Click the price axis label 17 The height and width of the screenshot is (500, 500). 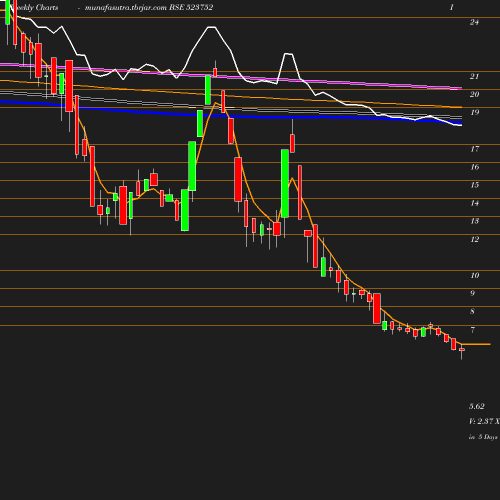(474, 149)
